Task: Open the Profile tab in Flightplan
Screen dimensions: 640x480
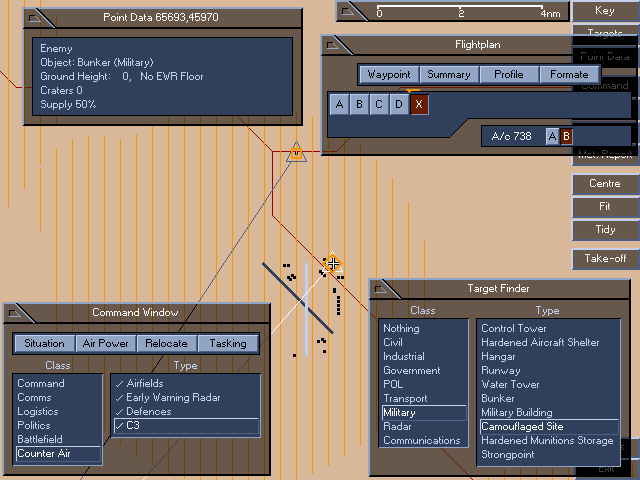Action: coord(509,75)
